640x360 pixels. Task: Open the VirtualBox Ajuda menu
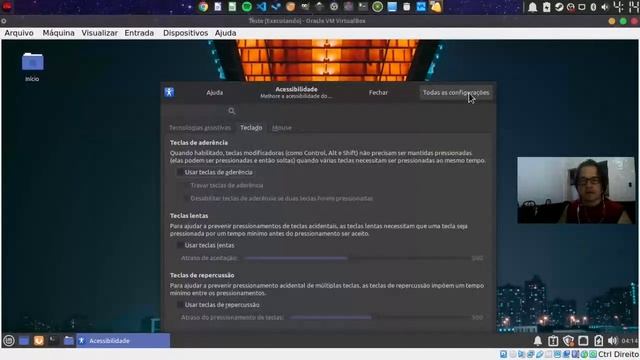tap(225, 33)
